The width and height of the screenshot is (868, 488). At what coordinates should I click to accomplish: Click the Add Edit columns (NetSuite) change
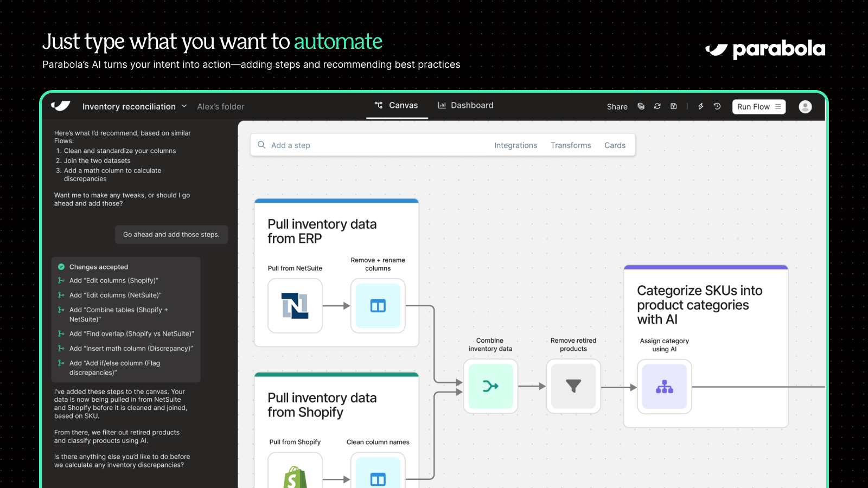click(116, 296)
